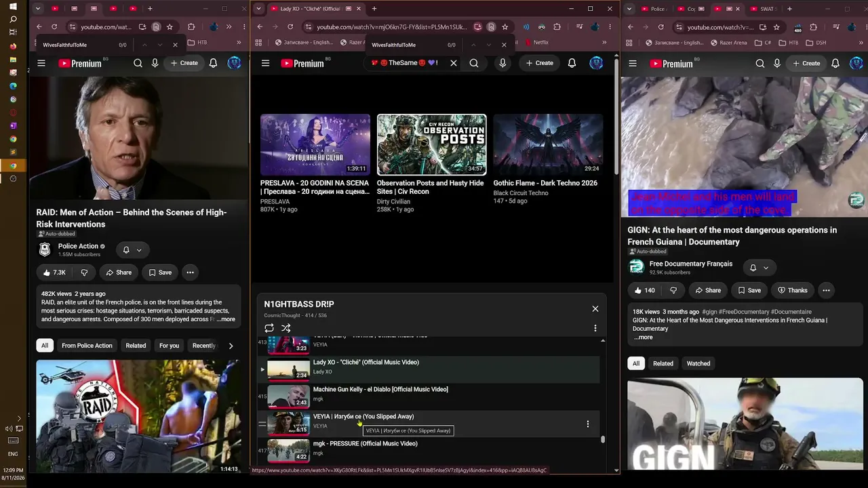The width and height of the screenshot is (868, 488).
Task: Play mgk - PRESSURE from the playlist
Action: 428,451
